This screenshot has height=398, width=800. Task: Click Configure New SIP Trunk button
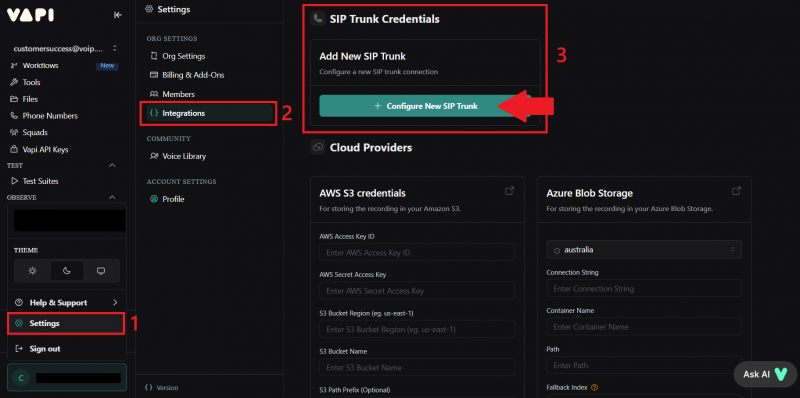(x=425, y=106)
